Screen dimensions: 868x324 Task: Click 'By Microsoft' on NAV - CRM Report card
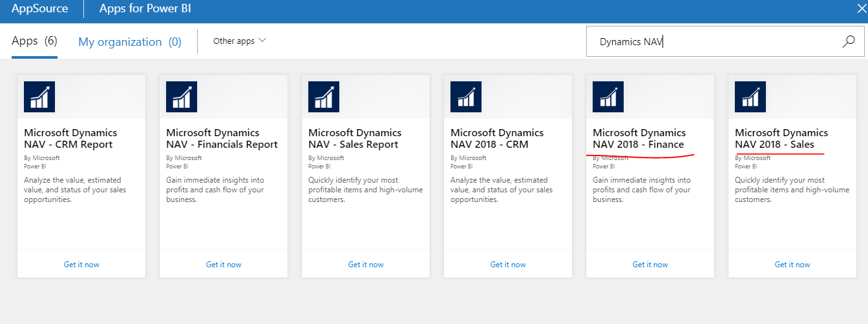tap(42, 158)
